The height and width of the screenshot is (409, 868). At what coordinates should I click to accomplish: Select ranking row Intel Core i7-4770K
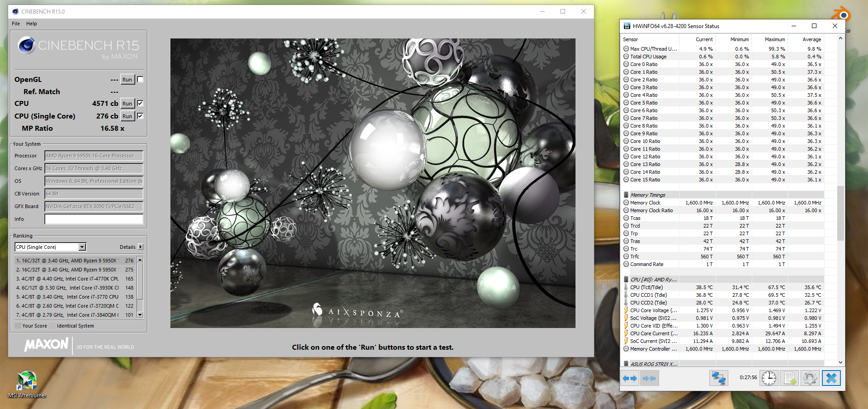pyautogui.click(x=75, y=279)
